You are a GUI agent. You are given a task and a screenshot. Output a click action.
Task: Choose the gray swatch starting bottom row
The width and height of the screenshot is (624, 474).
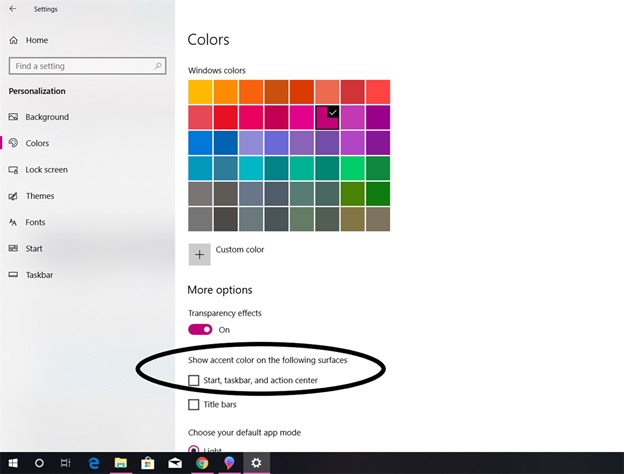(x=200, y=219)
